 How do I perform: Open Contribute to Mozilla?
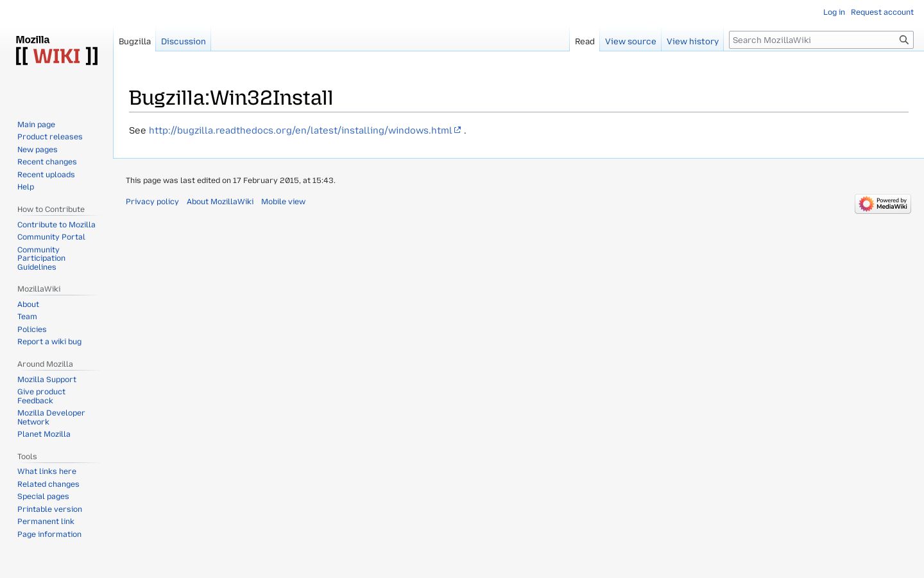coord(56,225)
